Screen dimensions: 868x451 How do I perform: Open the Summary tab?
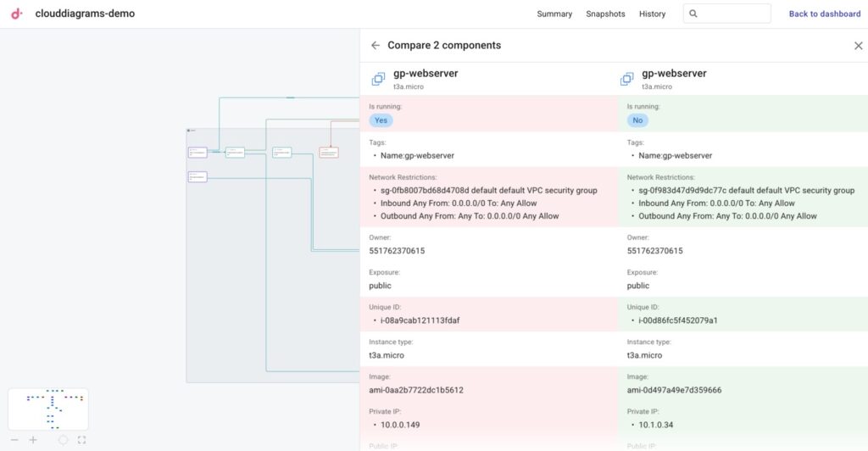(554, 14)
